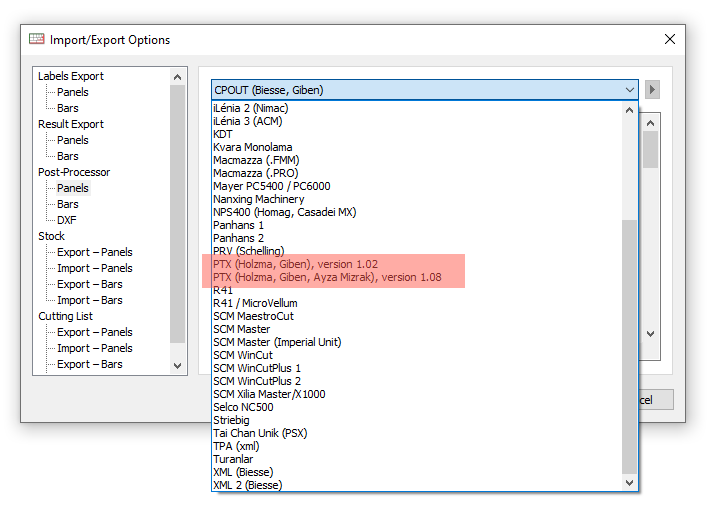The width and height of the screenshot is (709, 520).
Task: Click dropdown list scroll-up arrow
Action: pos(629,110)
